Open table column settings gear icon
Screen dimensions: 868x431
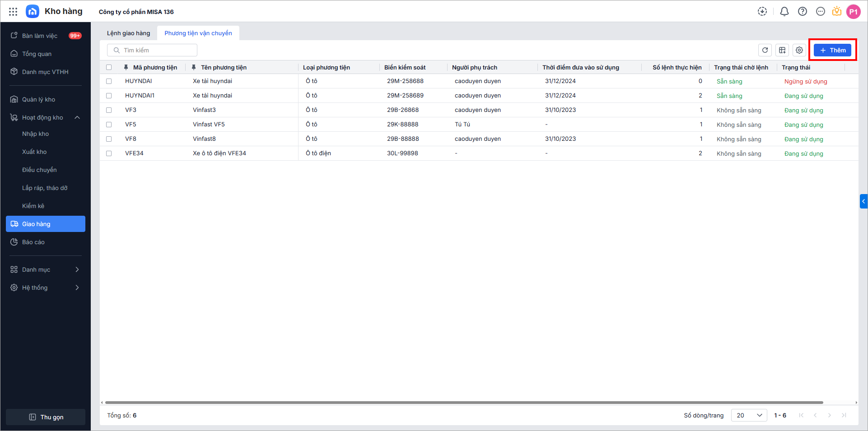(x=799, y=50)
